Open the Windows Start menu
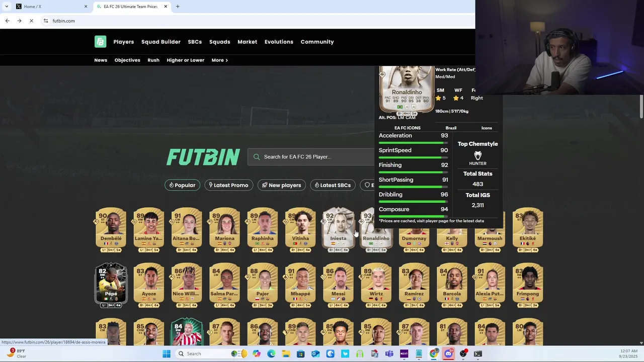This screenshot has height=362, width=644. pyautogui.click(x=167, y=353)
